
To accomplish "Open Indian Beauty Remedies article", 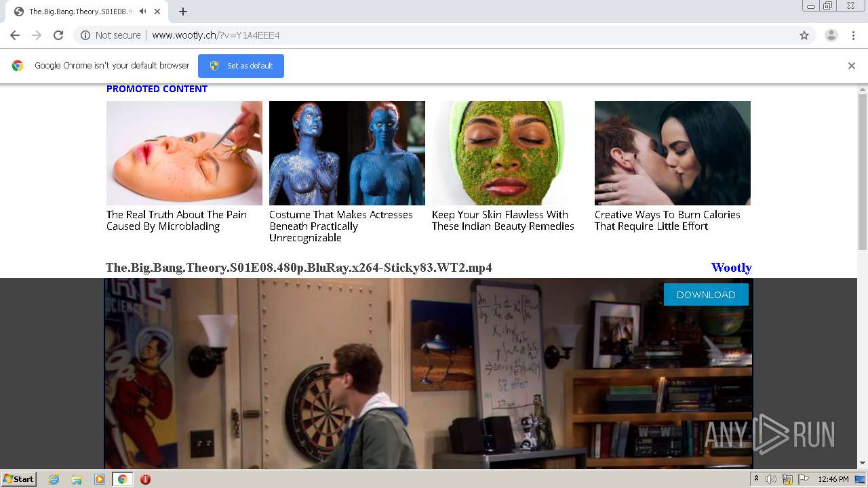I will tap(503, 220).
